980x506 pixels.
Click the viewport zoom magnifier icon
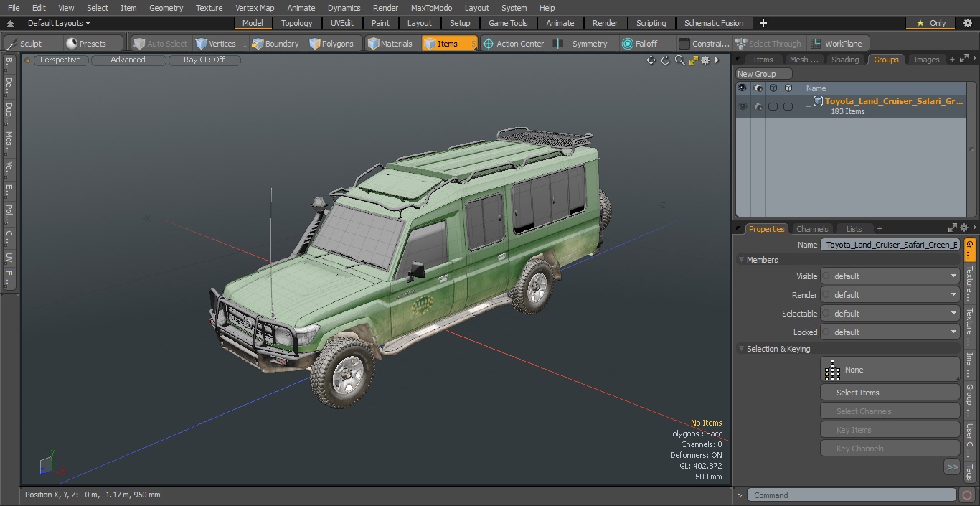pos(679,60)
